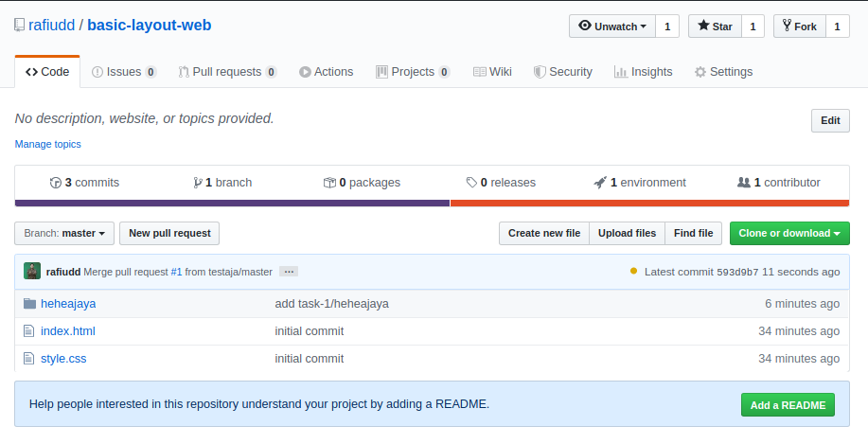Image resolution: width=868 pixels, height=444 pixels.
Task: Open the style.css file
Action: point(63,359)
